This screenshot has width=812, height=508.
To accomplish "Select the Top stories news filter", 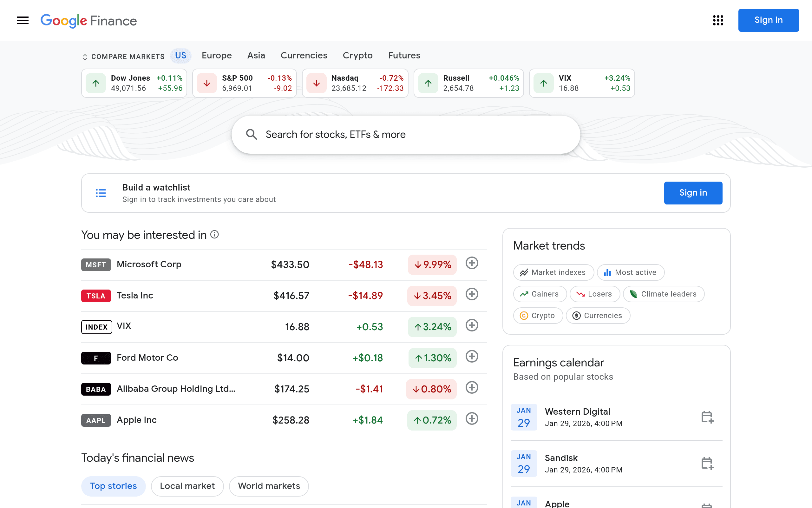I will (114, 486).
